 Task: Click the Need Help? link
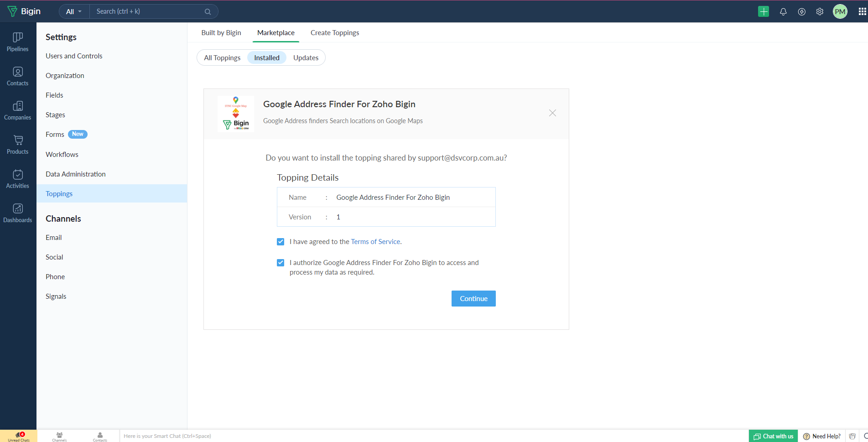pos(821,436)
